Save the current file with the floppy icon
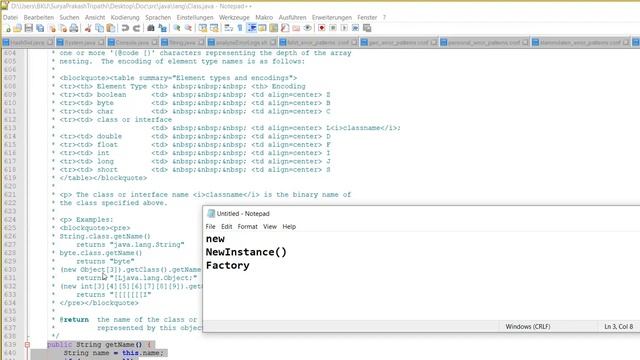The width and height of the screenshot is (640, 360). point(29,28)
